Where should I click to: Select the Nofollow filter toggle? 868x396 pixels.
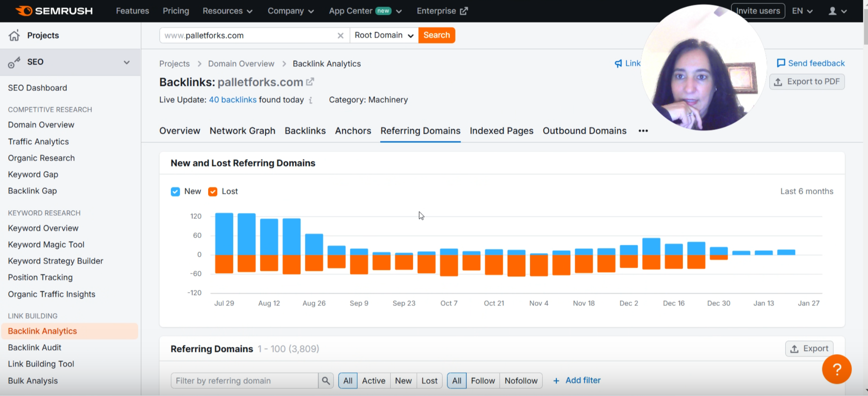coord(521,380)
